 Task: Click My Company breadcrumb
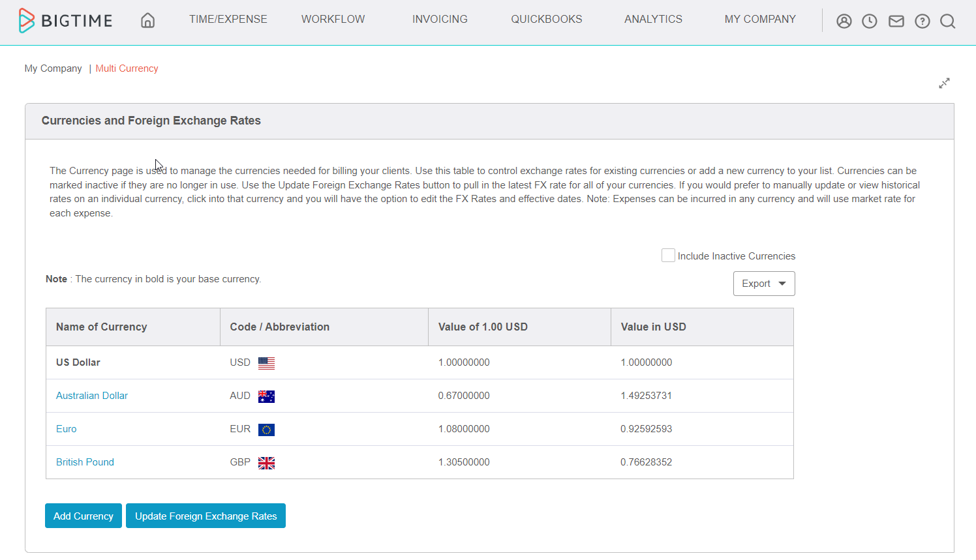click(x=53, y=68)
